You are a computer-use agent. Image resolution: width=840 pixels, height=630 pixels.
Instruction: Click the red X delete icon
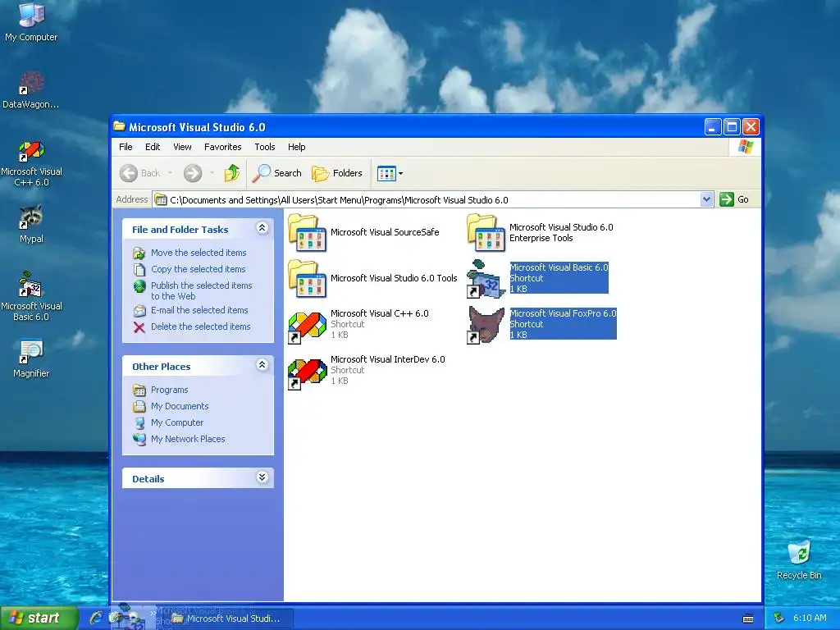[139, 326]
